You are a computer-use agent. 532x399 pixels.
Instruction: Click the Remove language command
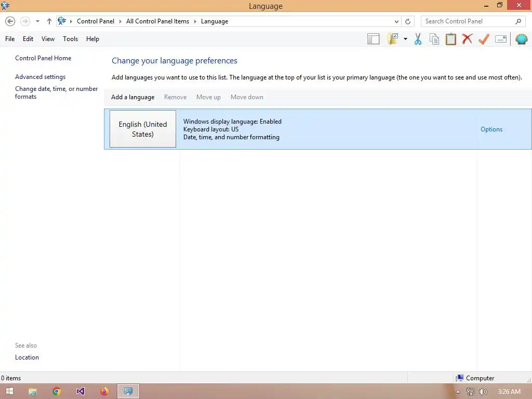(x=176, y=97)
